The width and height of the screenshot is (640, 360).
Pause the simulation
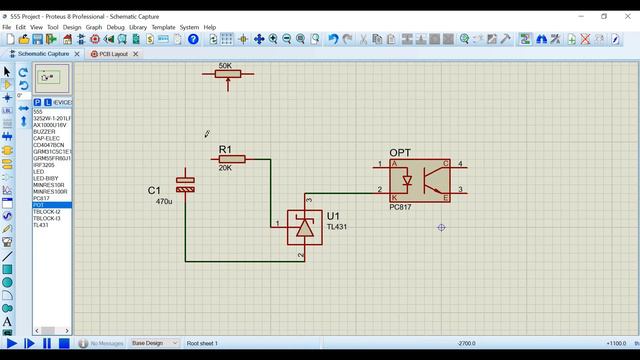coord(47,343)
